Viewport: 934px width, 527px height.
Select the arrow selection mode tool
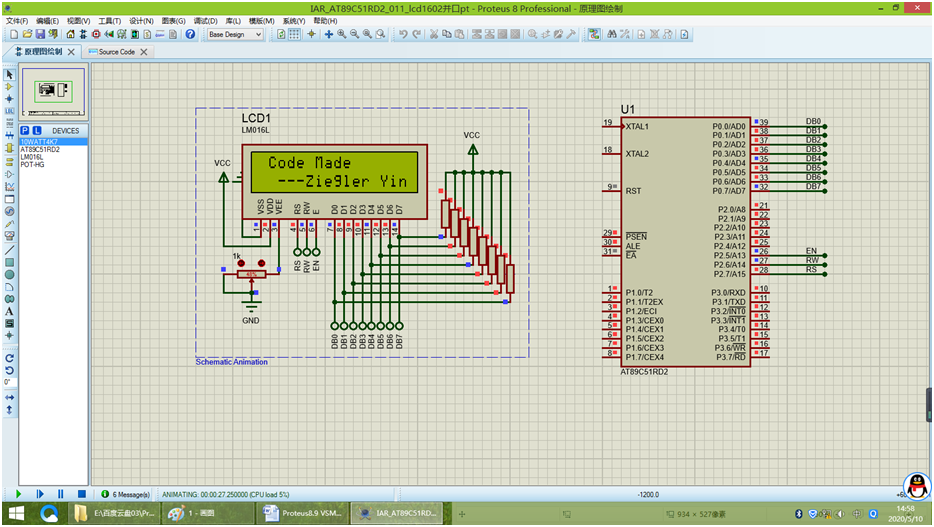10,74
